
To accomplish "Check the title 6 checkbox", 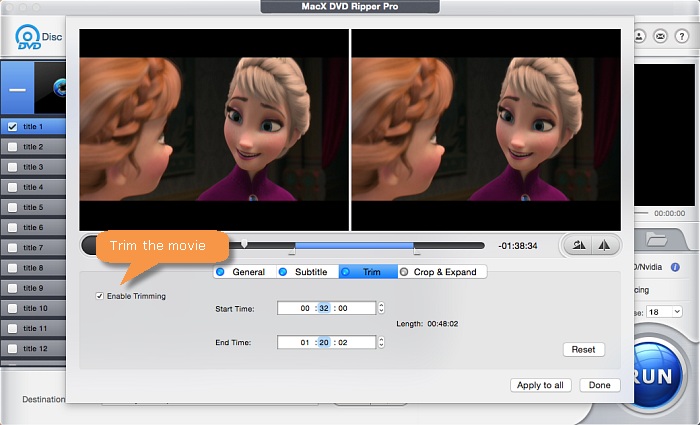I will coord(12,228).
